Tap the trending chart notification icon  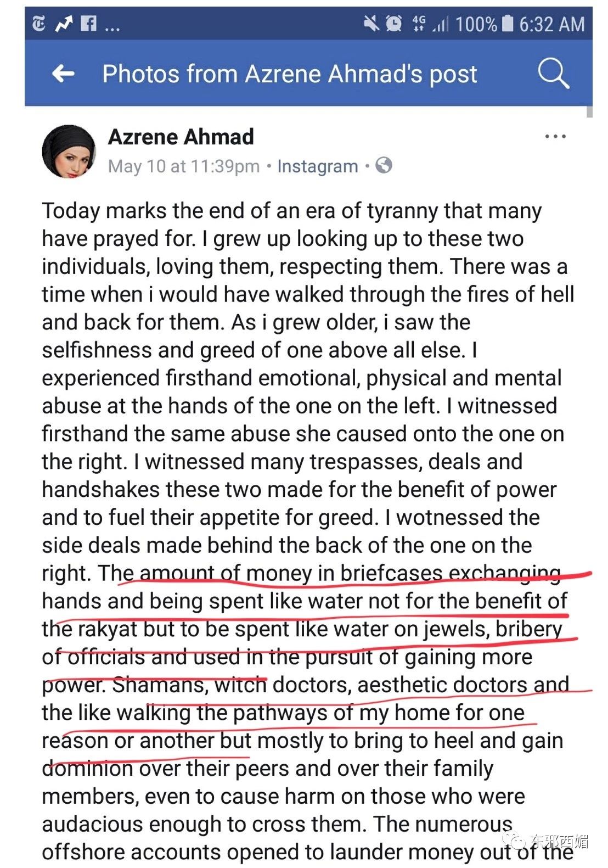[64, 24]
